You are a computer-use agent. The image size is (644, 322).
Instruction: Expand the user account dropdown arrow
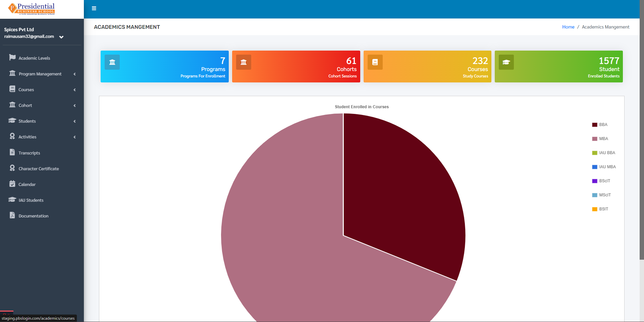pos(61,37)
